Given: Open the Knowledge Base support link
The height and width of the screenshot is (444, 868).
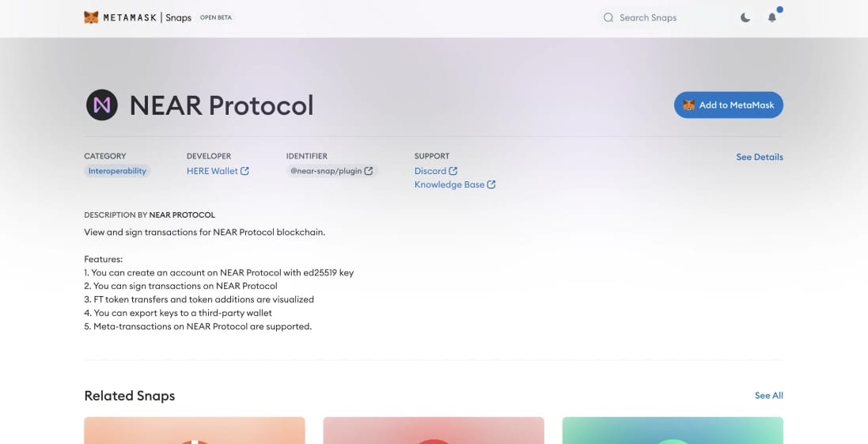Looking at the screenshot, I should pyautogui.click(x=449, y=184).
